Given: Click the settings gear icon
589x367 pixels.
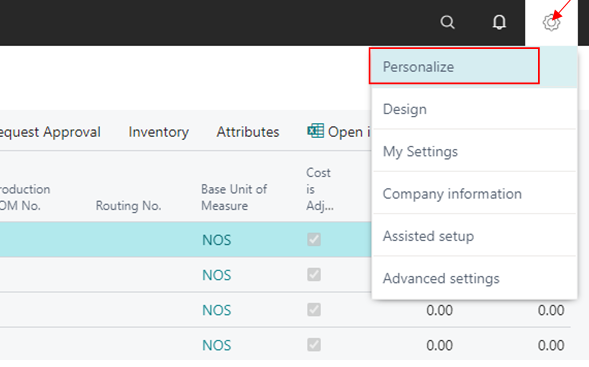Looking at the screenshot, I should point(551,23).
